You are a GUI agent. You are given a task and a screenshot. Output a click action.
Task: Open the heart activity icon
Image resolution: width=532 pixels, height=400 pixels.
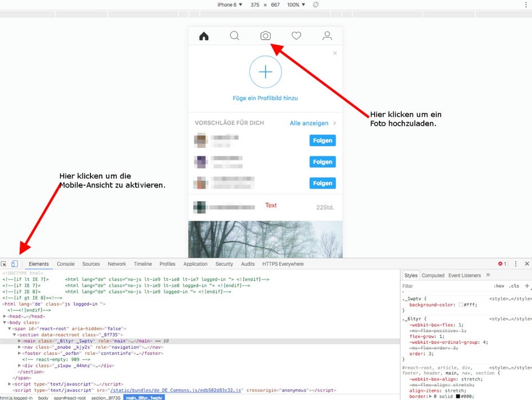pyautogui.click(x=296, y=35)
